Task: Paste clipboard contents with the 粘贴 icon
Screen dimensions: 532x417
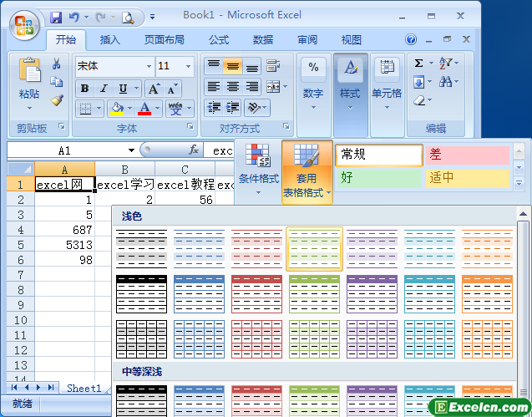Action: tap(29, 70)
